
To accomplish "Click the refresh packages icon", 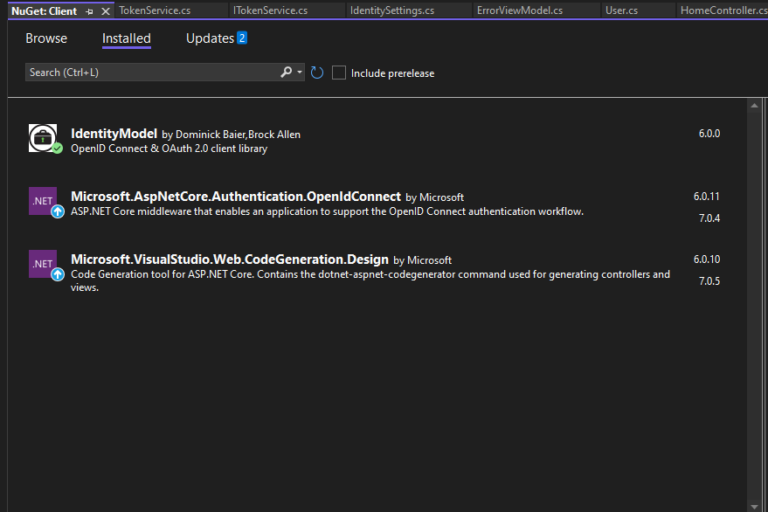I will click(x=317, y=73).
